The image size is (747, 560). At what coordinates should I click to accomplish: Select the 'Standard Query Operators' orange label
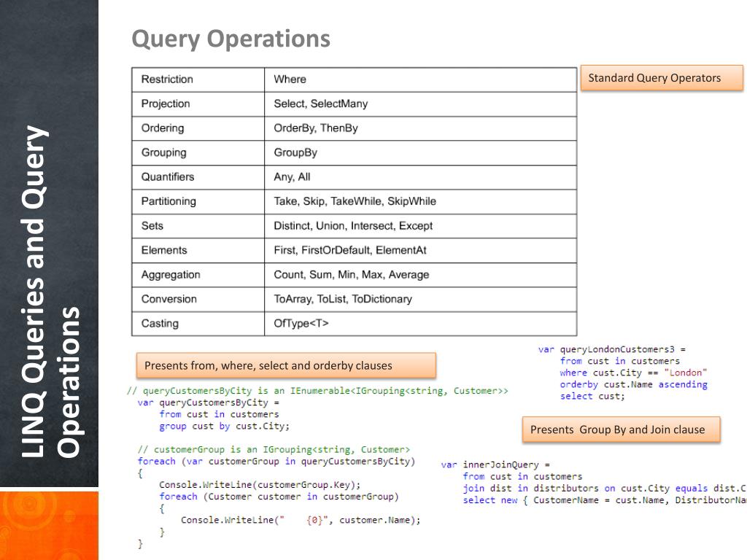pyautogui.click(x=662, y=78)
